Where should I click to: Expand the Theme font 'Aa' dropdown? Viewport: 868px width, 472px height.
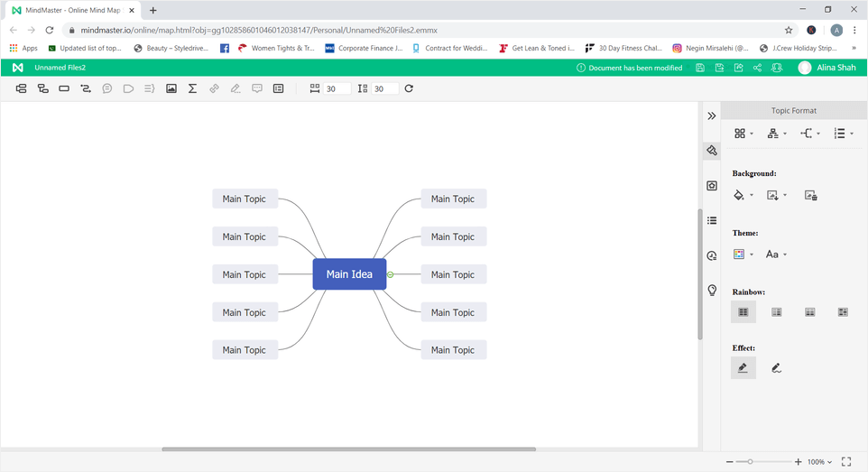776,255
